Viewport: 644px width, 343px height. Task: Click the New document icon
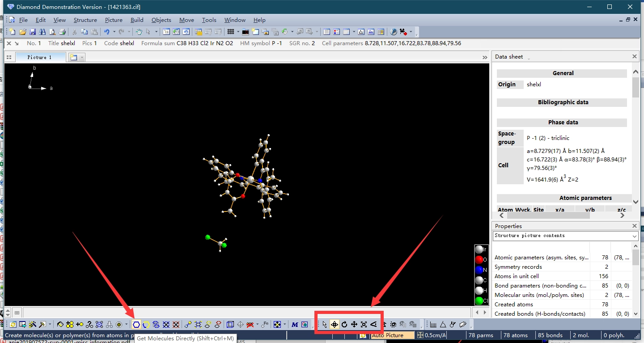(x=13, y=32)
